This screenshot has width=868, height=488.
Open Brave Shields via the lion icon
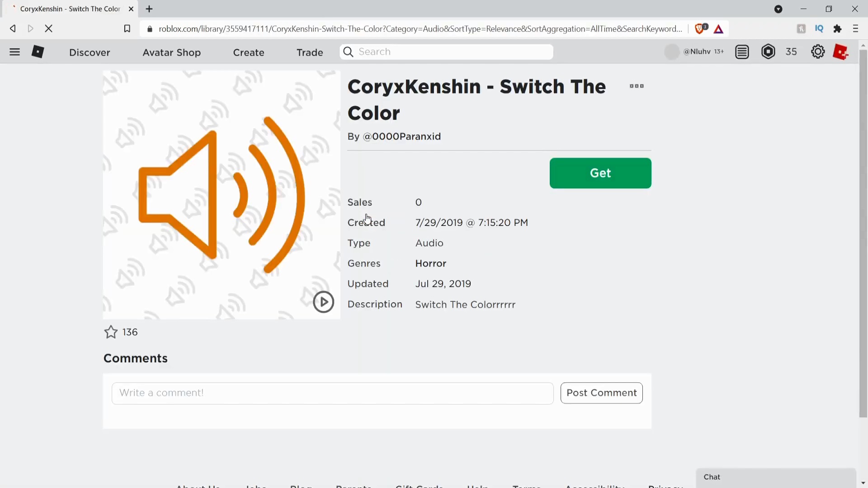pyautogui.click(x=700, y=28)
